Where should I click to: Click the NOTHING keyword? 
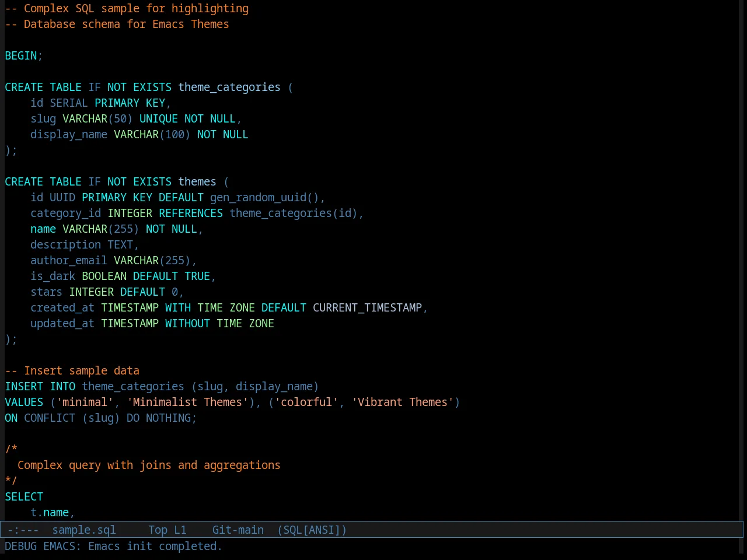click(x=168, y=418)
